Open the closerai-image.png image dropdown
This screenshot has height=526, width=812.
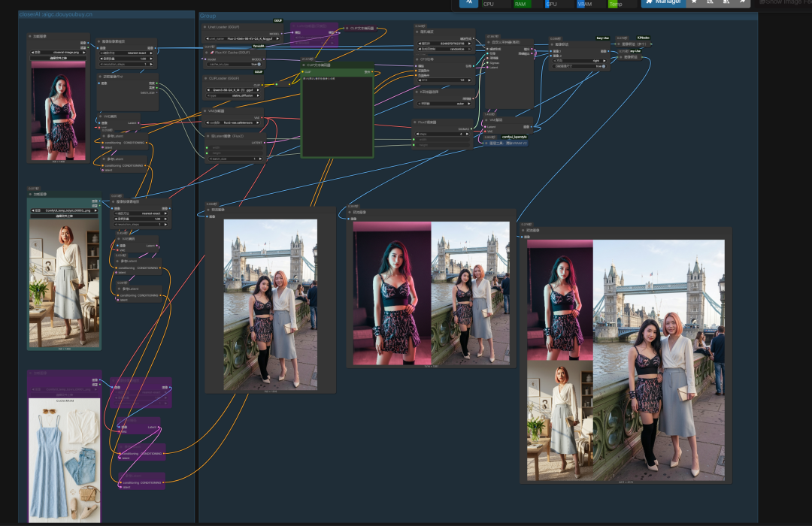click(x=58, y=53)
